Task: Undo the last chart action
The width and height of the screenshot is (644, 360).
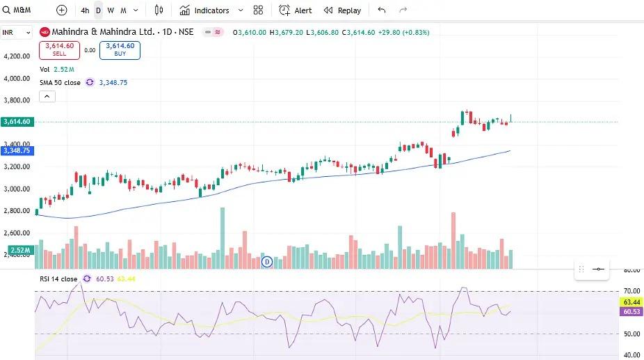Action: click(x=382, y=10)
